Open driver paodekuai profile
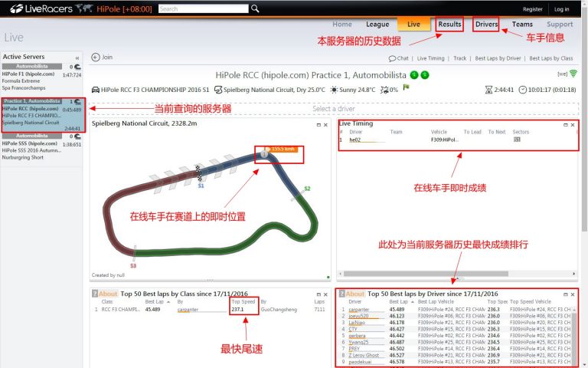The height and width of the screenshot is (368, 588). point(360,362)
